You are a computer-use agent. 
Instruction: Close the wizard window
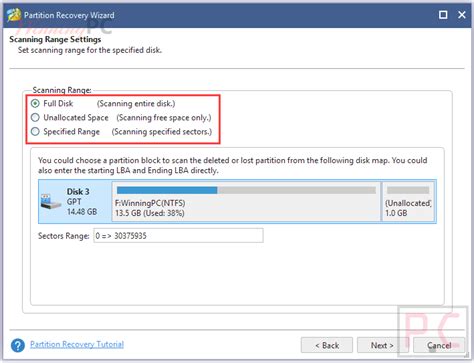point(462,15)
